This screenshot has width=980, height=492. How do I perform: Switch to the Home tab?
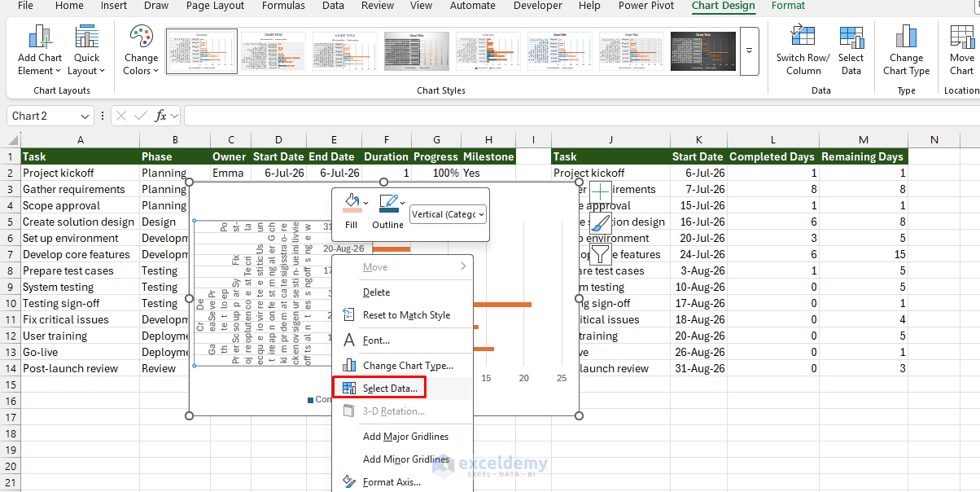point(69,6)
